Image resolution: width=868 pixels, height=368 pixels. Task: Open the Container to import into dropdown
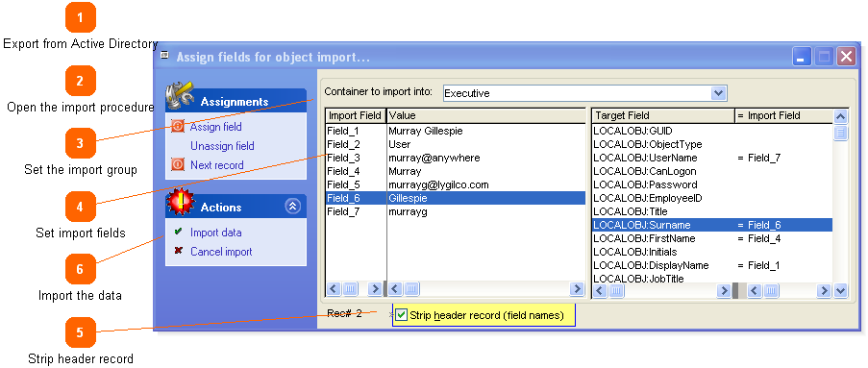718,93
